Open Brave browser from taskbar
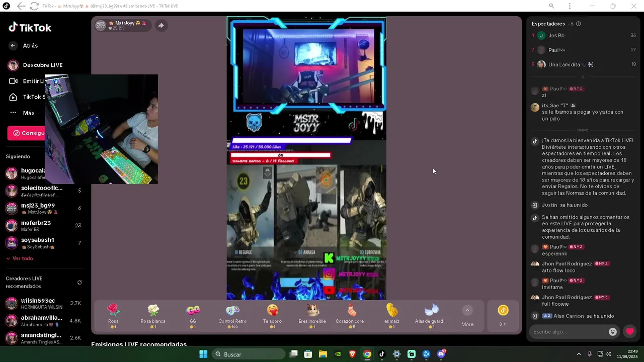 coord(353,354)
